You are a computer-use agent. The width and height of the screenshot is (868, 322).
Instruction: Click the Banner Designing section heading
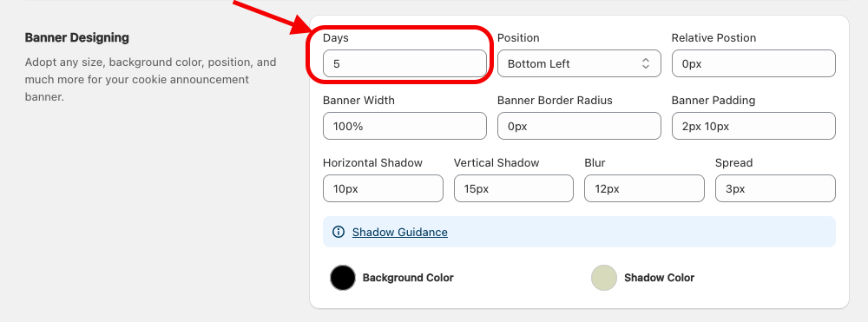point(77,37)
